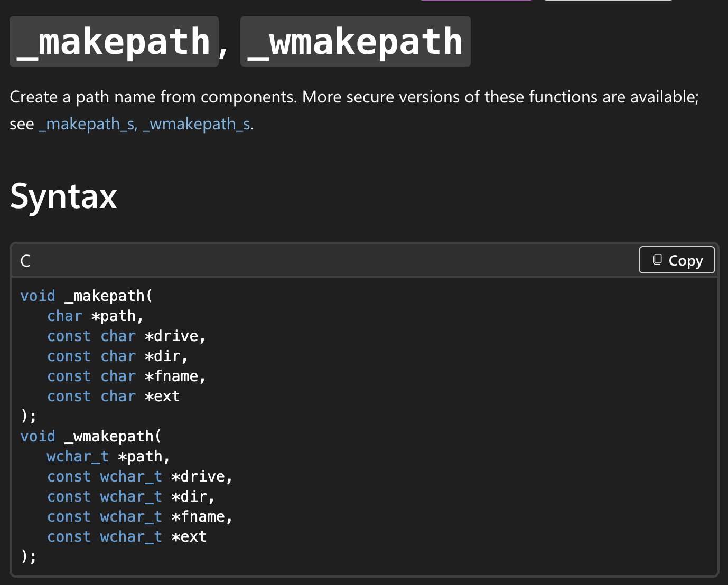Click the _wmakepath title code label

356,42
